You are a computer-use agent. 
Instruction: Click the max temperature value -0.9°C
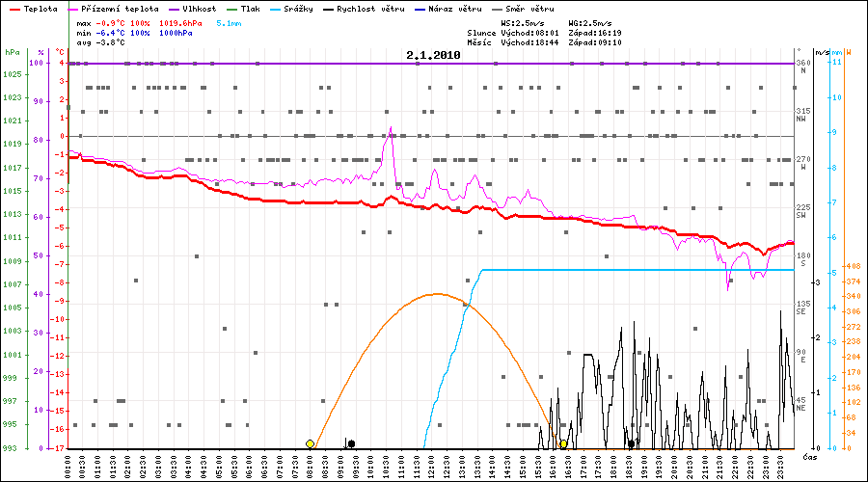click(116, 22)
